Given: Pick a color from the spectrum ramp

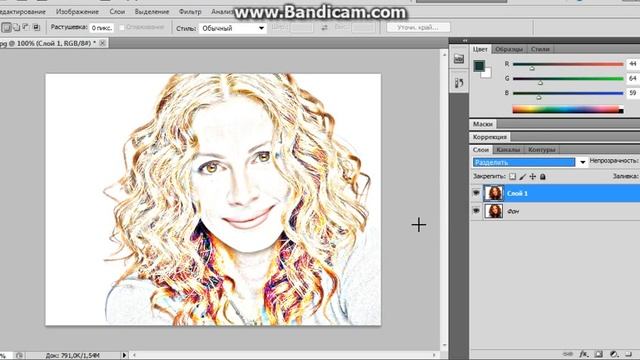Looking at the screenshot, I should [x=568, y=109].
